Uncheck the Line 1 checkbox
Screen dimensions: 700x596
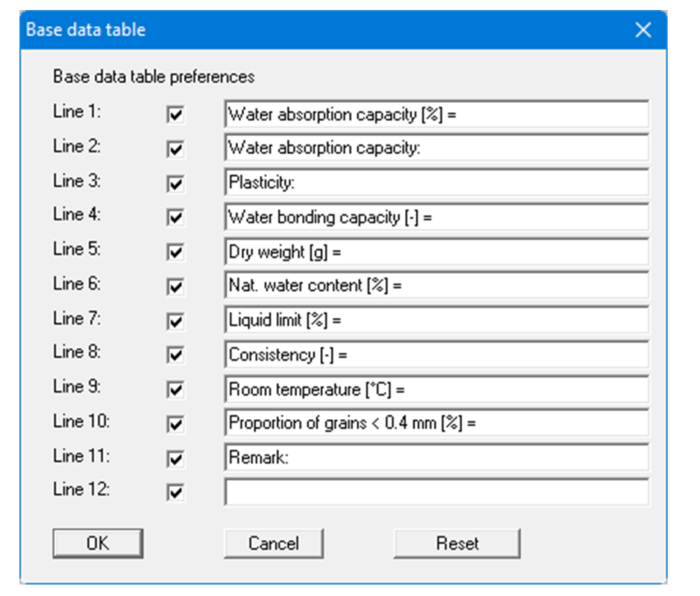pos(176,115)
